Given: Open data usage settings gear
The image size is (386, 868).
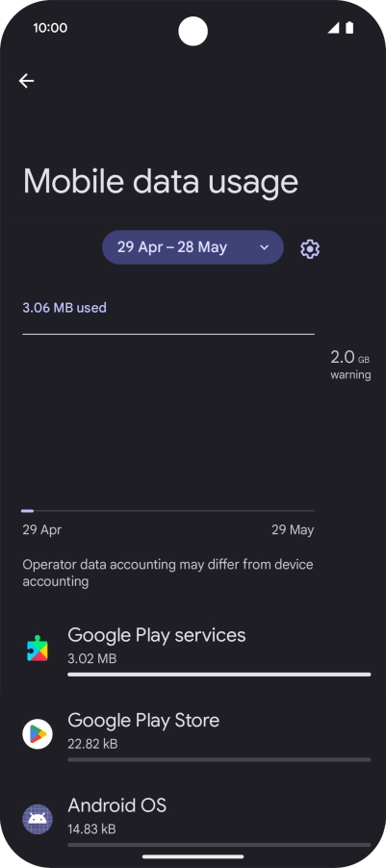Looking at the screenshot, I should point(310,248).
